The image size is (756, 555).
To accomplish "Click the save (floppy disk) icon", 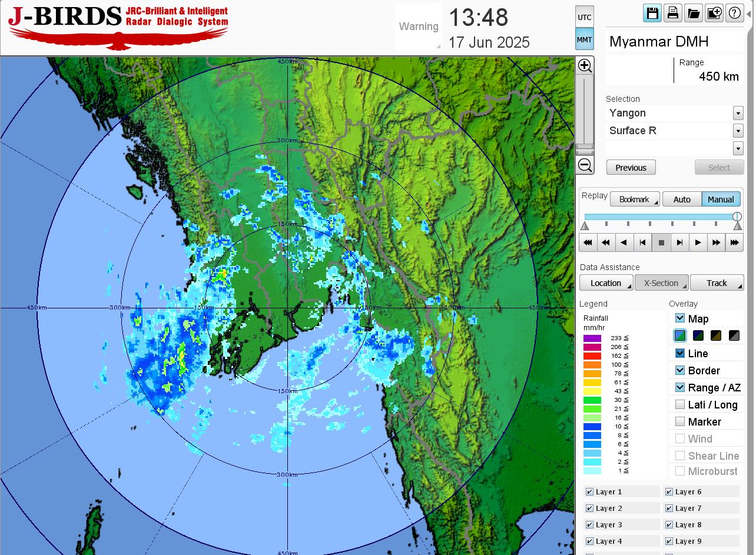I will (x=652, y=13).
